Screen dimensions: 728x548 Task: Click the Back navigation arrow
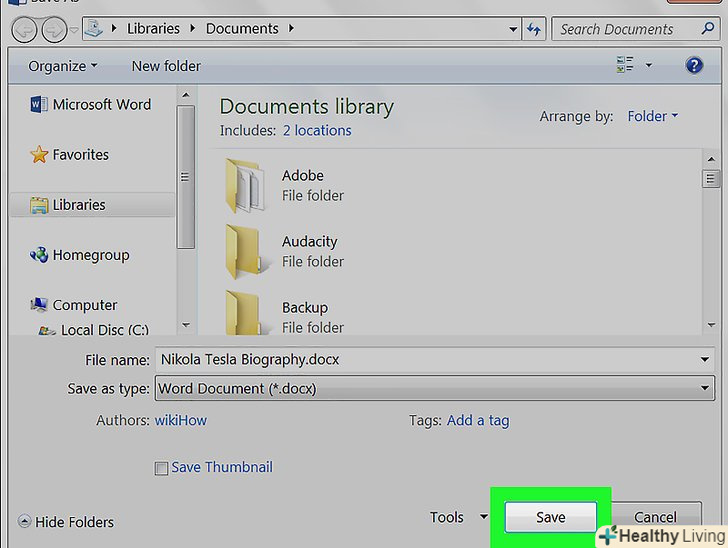tap(24, 30)
